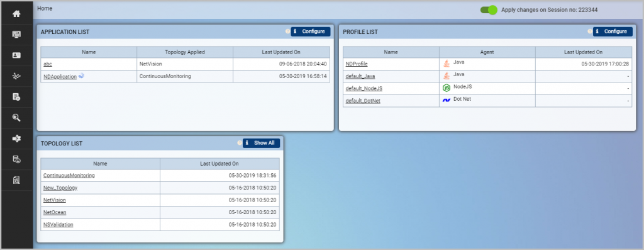Screen dimensions: 644x250
Task: Click the PROFILE LIST panel title
Action: coord(360,32)
